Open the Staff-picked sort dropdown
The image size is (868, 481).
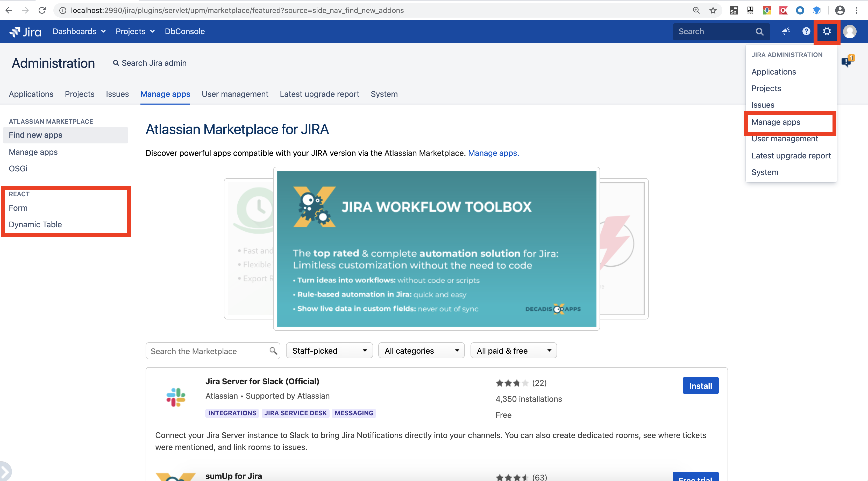[x=329, y=351]
